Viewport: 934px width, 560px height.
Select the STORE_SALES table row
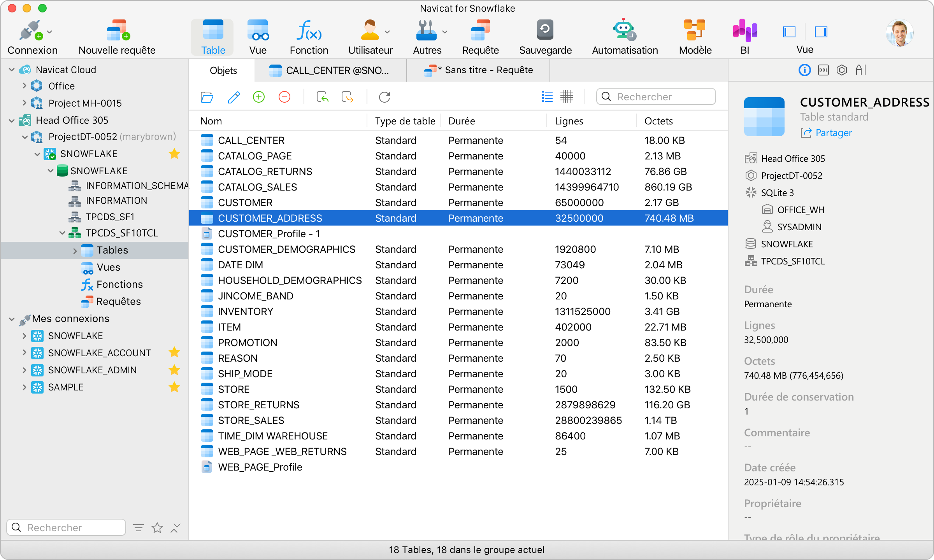[x=458, y=420]
